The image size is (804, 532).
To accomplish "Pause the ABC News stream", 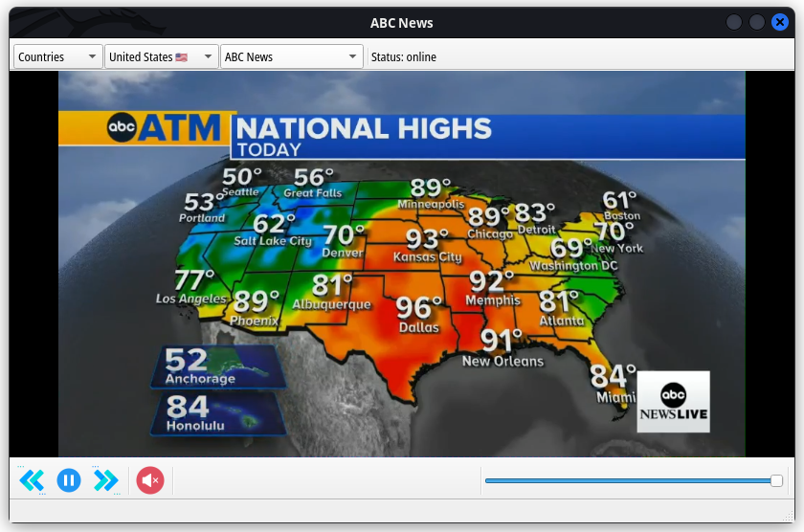I will click(x=69, y=480).
